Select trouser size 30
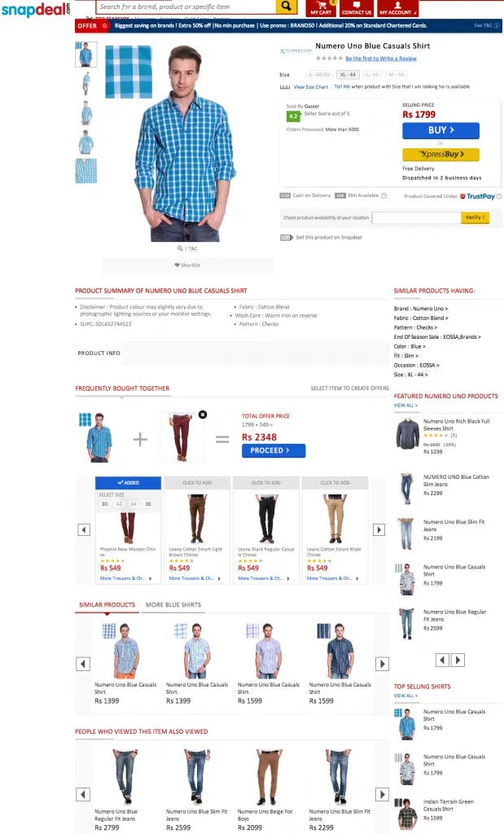The height and width of the screenshot is (834, 504). [x=104, y=503]
